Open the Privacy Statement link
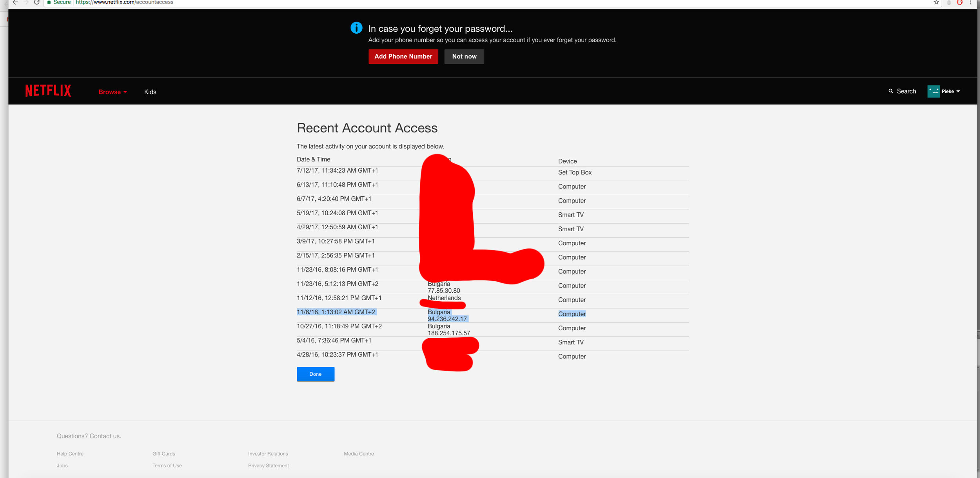980x478 pixels. [269, 465]
